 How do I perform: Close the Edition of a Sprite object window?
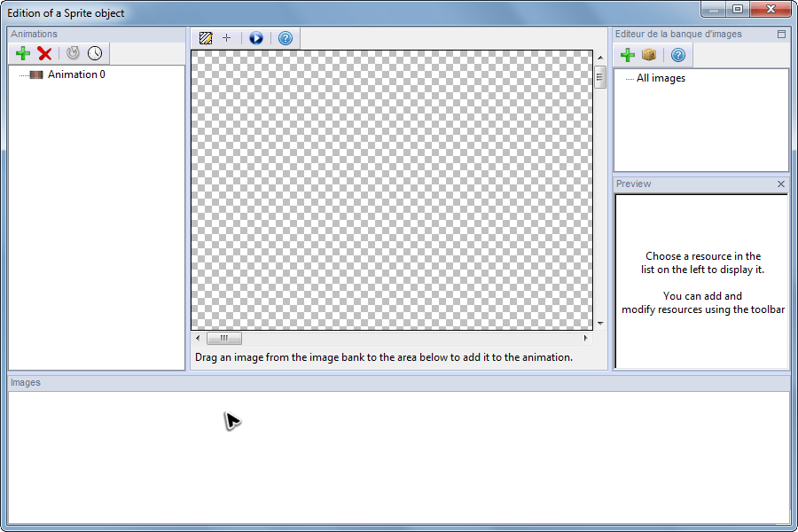pyautogui.click(x=771, y=9)
